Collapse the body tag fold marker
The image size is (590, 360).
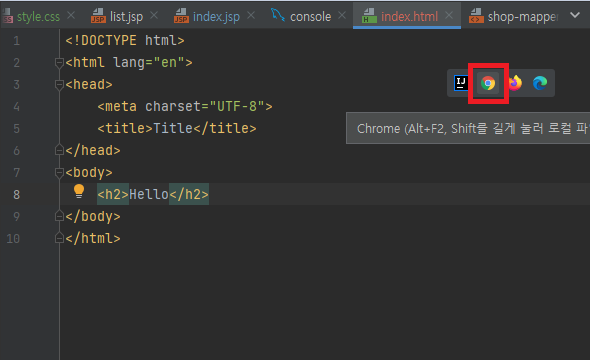pos(59,173)
